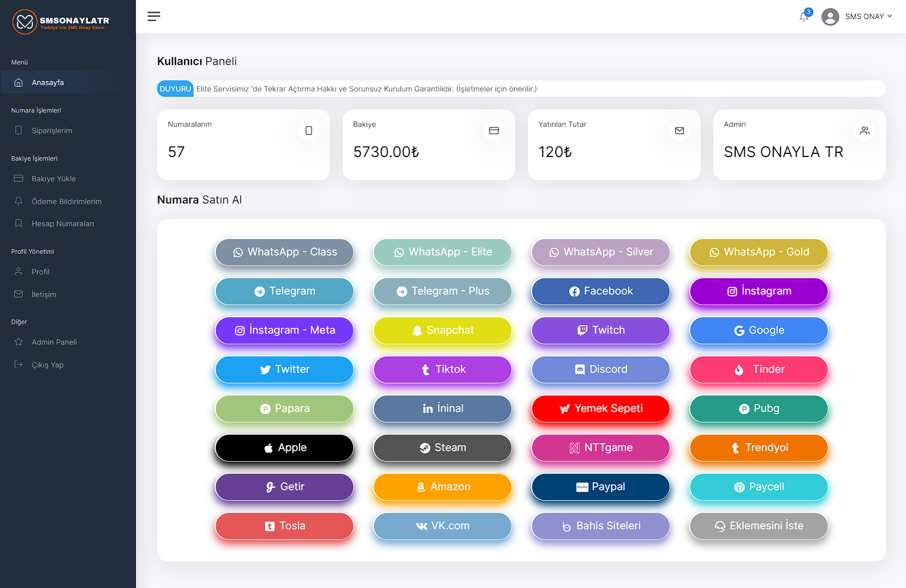Select the VK.com service button
The image size is (906, 588).
pos(442,526)
